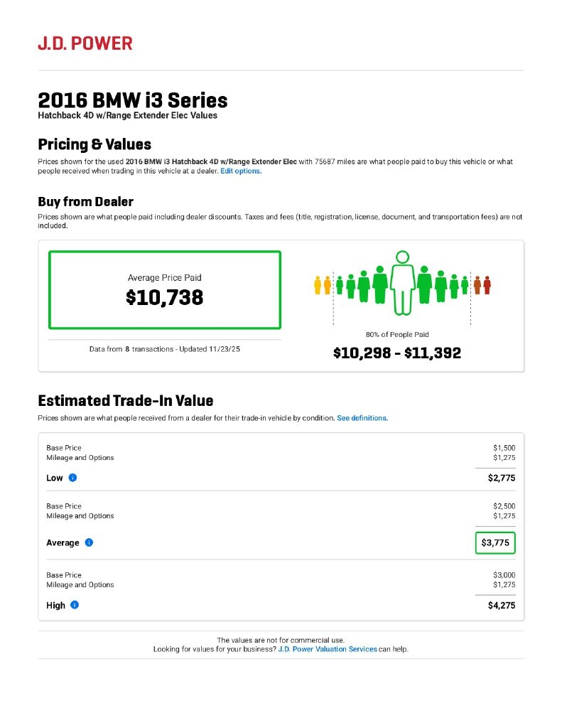Click the Average Price Paid $10,738 box
Image resolution: width=562 pixels, height=728 pixels.
(x=165, y=289)
